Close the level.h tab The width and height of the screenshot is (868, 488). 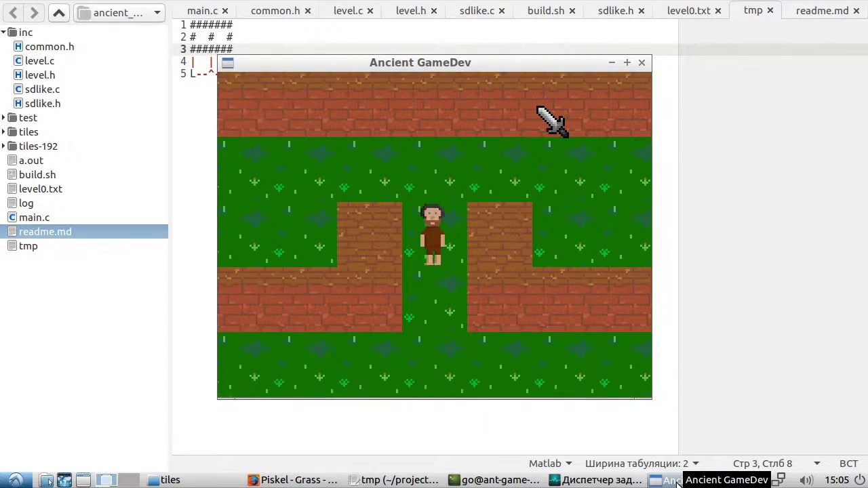433,11
